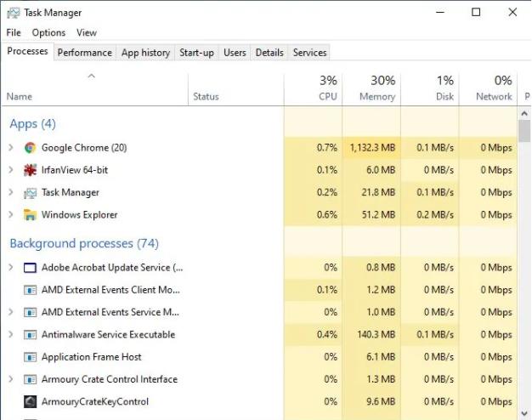Expand the Google Chrome process group
The image size is (532, 420).
(x=11, y=148)
